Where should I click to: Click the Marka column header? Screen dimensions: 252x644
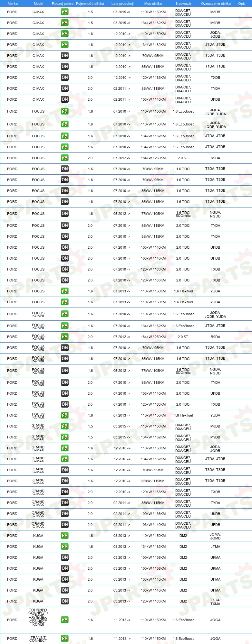coord(13,4)
